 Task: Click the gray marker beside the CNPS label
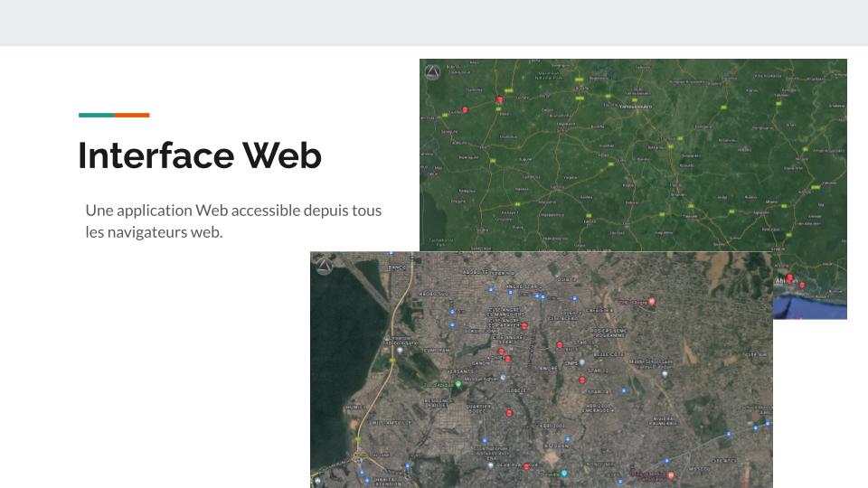[580, 363]
